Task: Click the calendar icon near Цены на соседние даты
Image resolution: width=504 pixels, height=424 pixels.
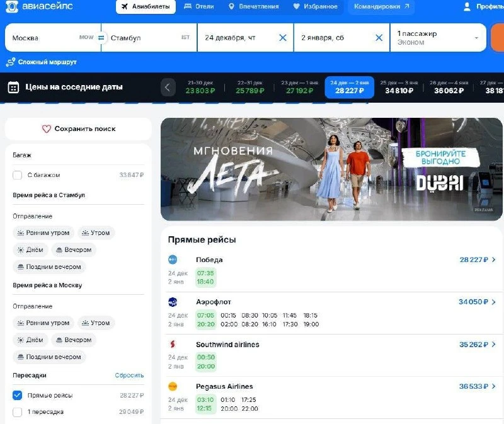Action: pos(13,87)
